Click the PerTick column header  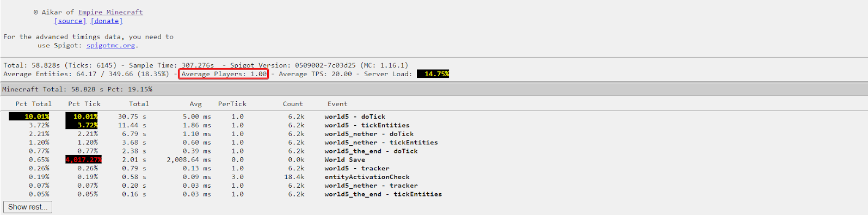pyautogui.click(x=232, y=104)
